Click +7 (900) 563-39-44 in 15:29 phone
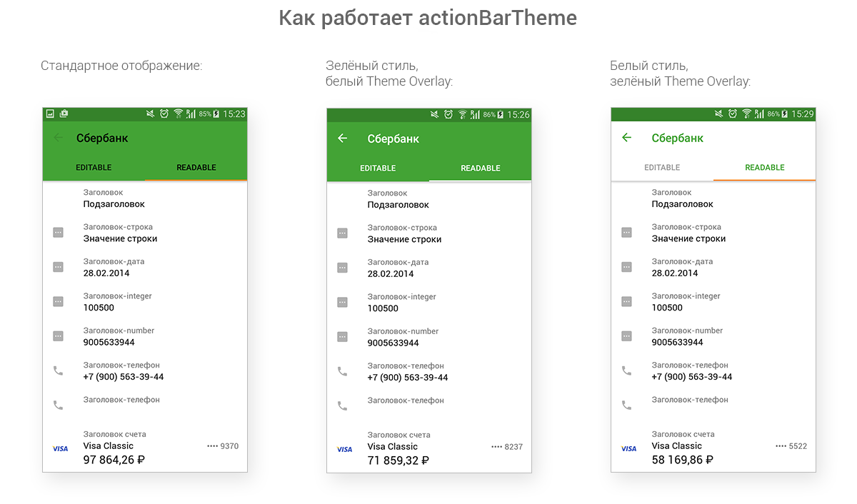Viewport: 857px width, 504px height. tap(692, 376)
